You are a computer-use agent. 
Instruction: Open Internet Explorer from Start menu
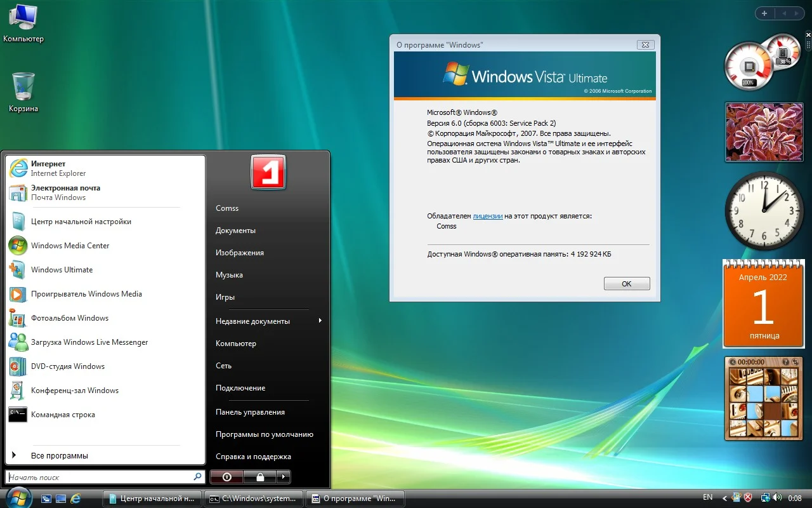coord(105,168)
